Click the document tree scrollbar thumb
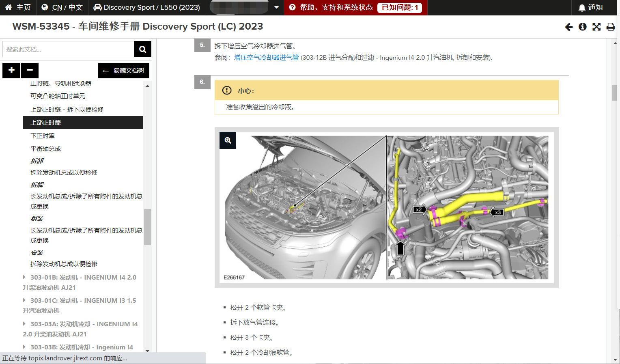Screen dimensions: 620x364 tap(147, 226)
